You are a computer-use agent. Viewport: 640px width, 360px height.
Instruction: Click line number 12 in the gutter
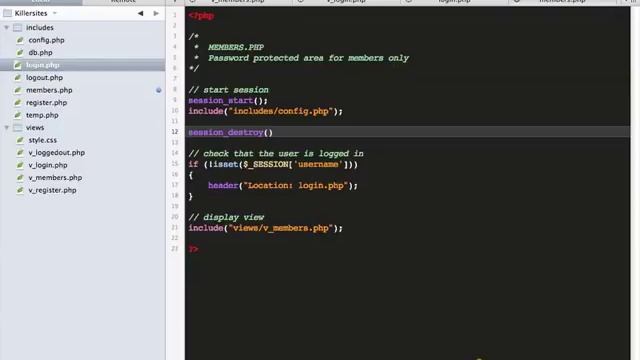[175, 132]
